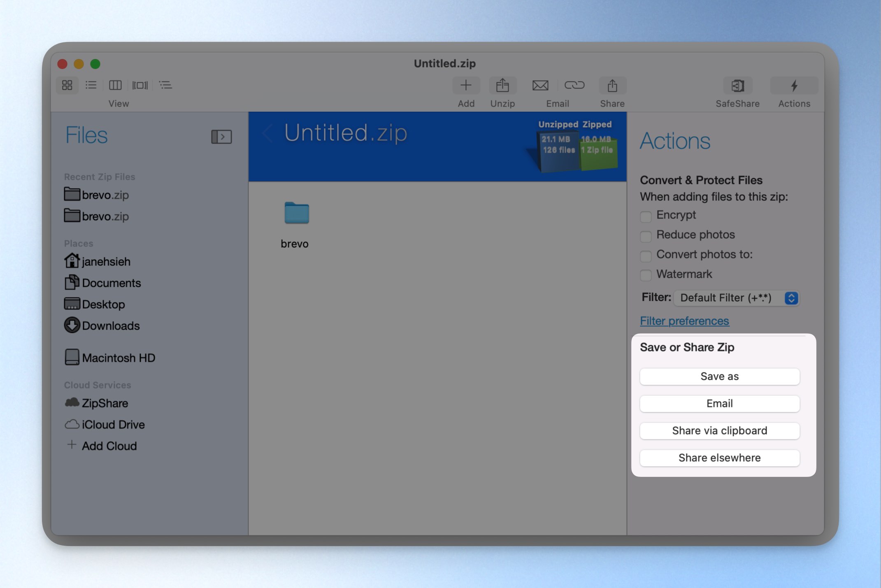
Task: Toggle the Actions lightning icon
Action: 794,85
